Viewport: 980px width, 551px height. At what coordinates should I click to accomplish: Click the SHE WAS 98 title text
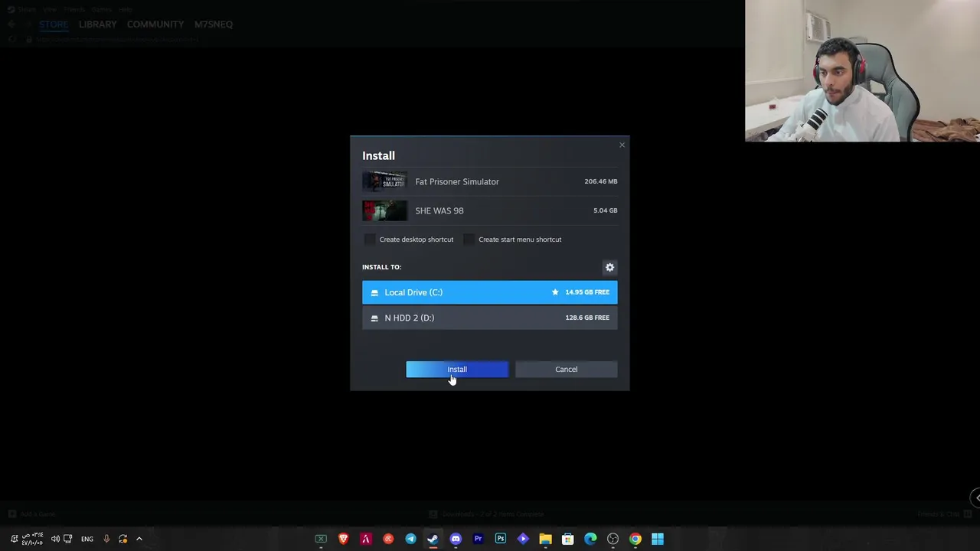(x=439, y=210)
